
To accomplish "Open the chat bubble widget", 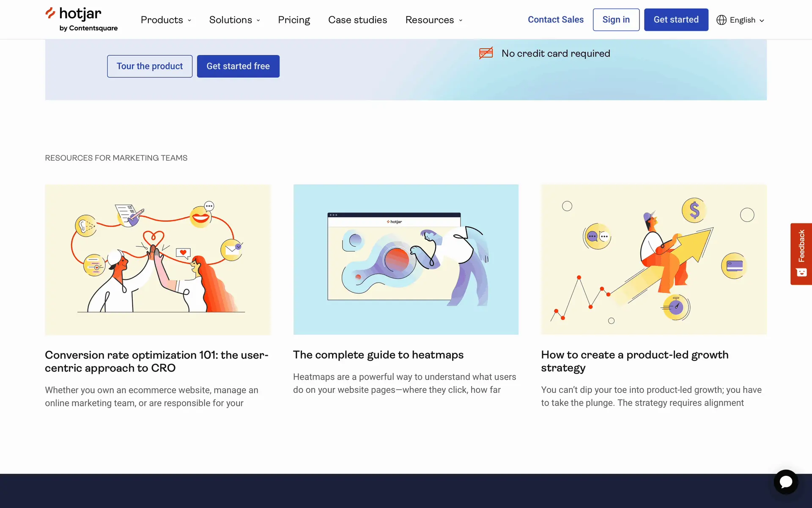I will pos(786,482).
